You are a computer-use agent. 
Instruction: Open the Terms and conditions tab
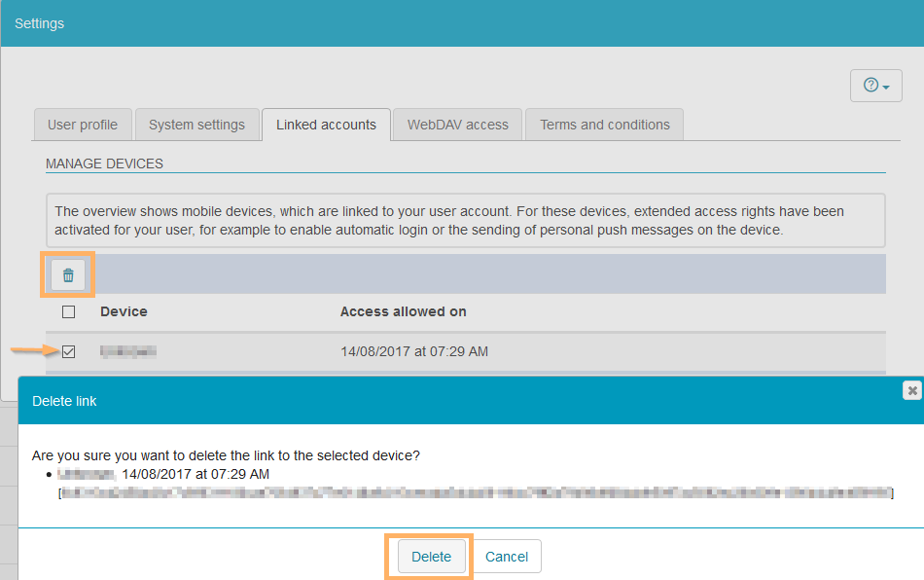pyautogui.click(x=604, y=125)
